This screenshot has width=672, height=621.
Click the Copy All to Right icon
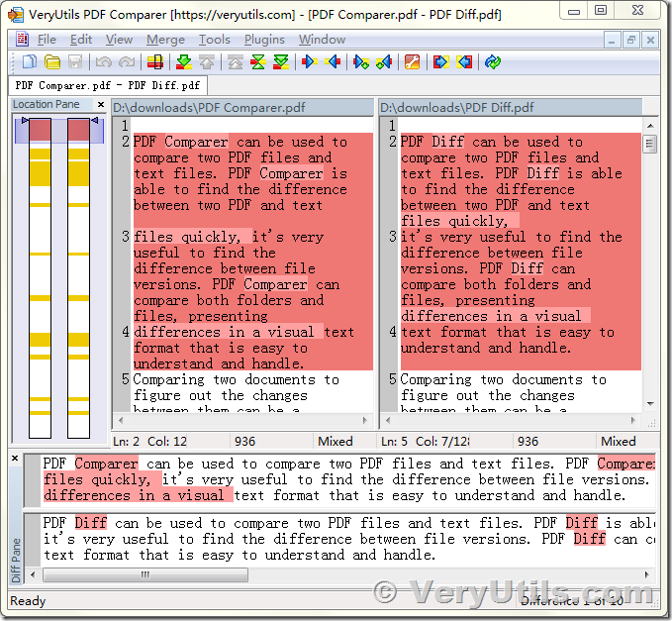pyautogui.click(x=440, y=62)
